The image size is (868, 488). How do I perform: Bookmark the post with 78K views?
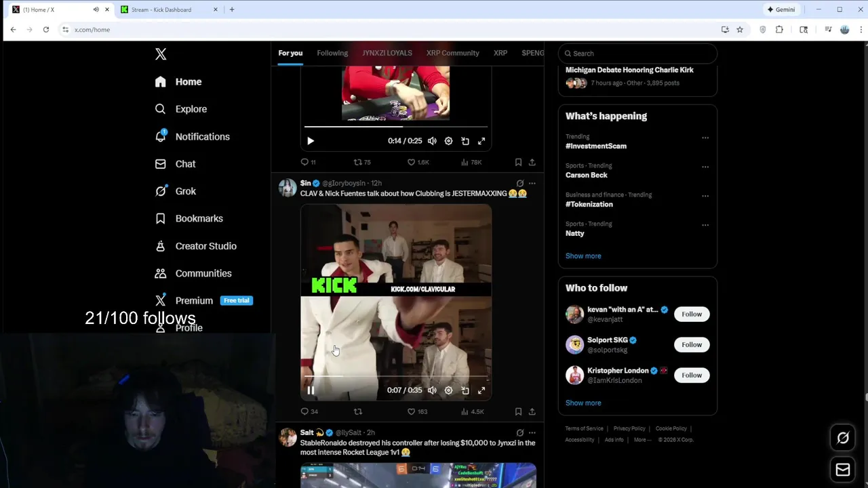point(518,162)
